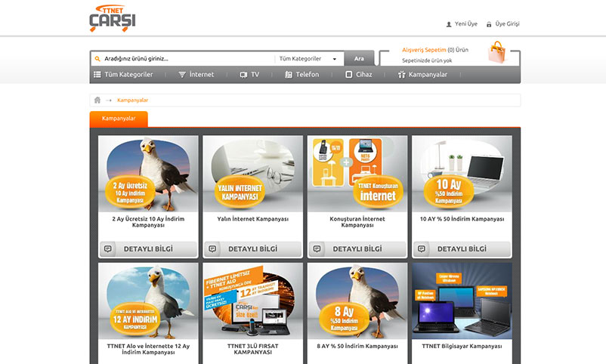Click title 'TTNET Bilgisayar Kampanyası'
Image resolution: width=606 pixels, height=364 pixels.
[462, 346]
